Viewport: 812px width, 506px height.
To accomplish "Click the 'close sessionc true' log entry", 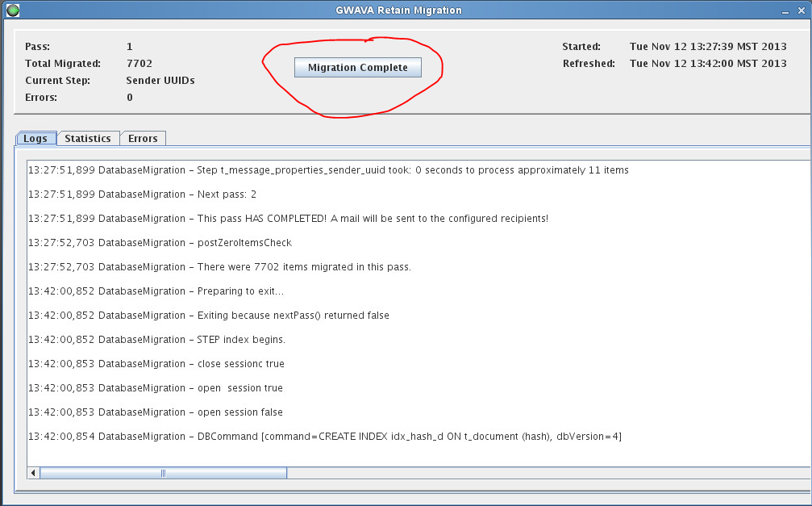I will pos(156,364).
